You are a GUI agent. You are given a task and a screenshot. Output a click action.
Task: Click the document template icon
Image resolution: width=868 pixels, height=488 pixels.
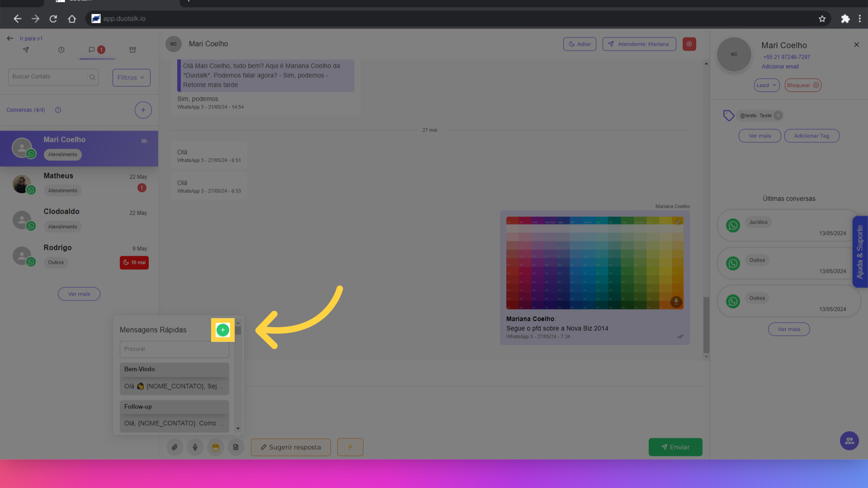point(236,447)
